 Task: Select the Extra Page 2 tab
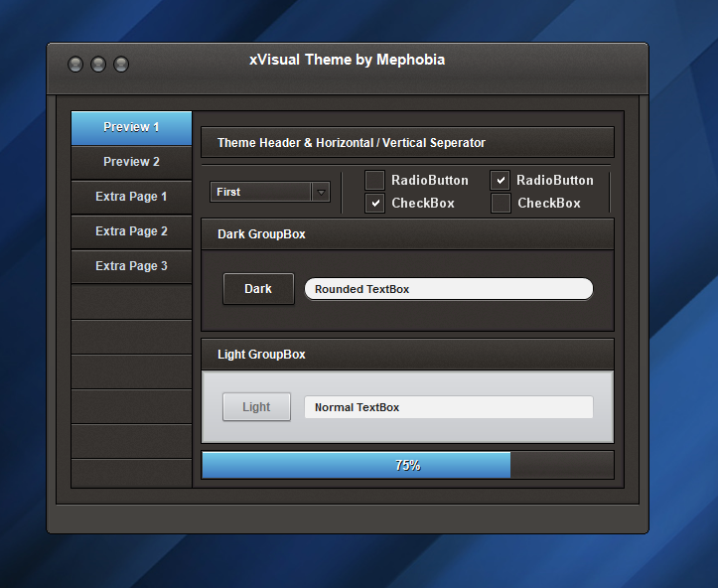tap(131, 231)
